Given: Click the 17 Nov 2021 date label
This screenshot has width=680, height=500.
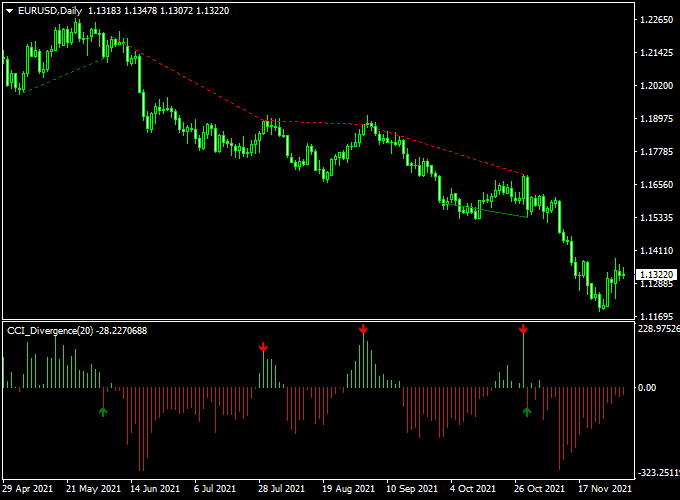Looking at the screenshot, I should click(605, 489).
